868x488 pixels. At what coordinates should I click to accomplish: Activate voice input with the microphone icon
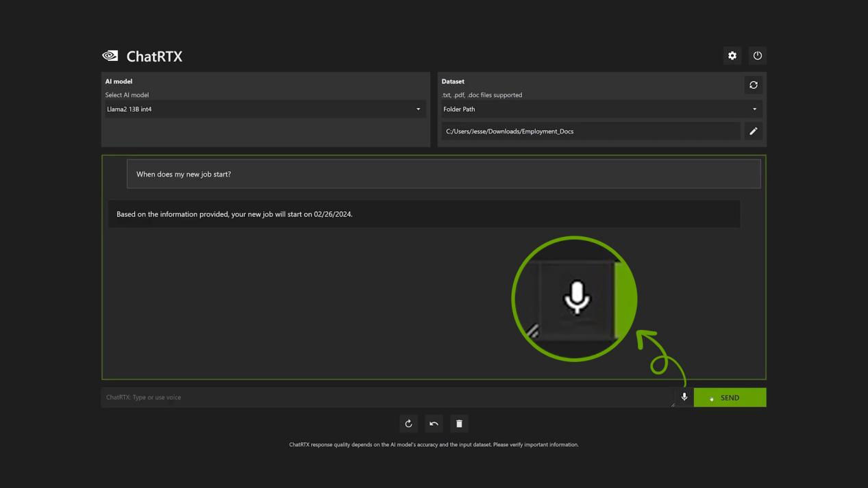point(684,397)
